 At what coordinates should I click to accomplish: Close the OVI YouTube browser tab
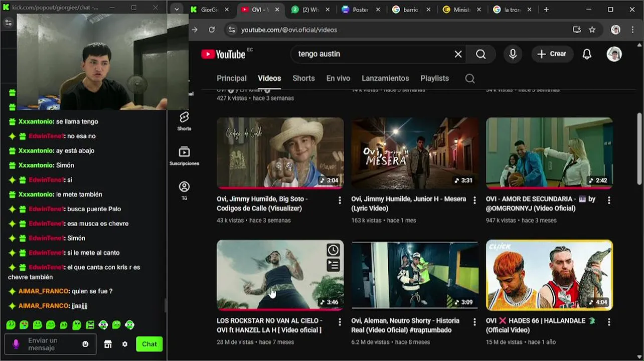click(x=277, y=10)
